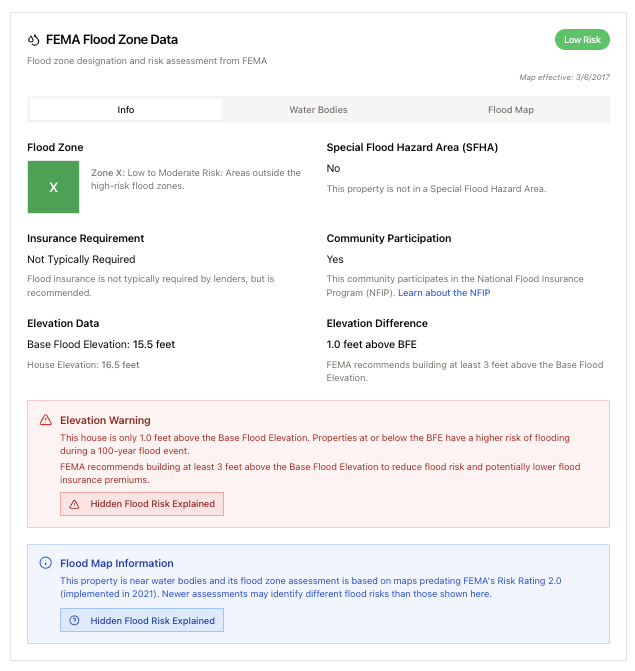Open Hidden Flood Risk Explained in blue info box
This screenshot has width=635, height=671.
coord(142,621)
